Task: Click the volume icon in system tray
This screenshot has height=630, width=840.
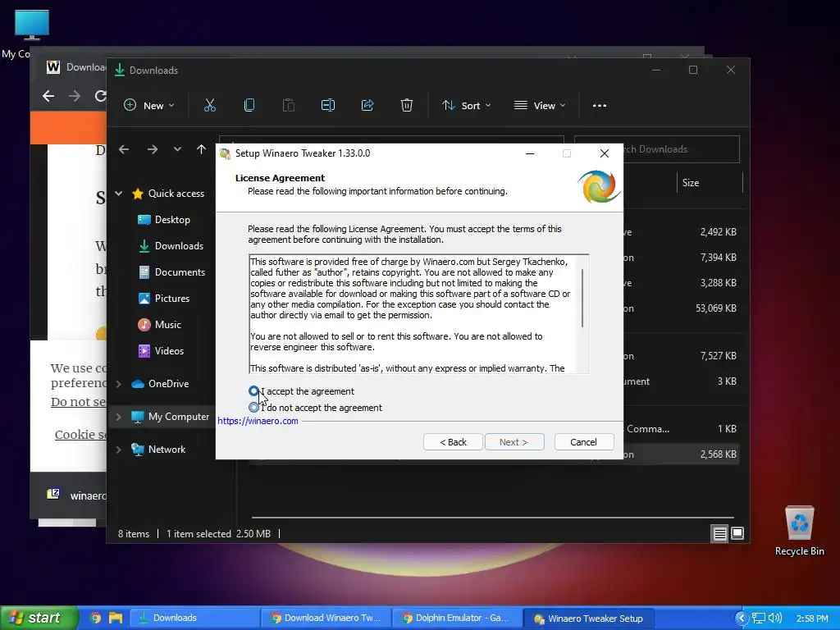Action: coord(775,619)
